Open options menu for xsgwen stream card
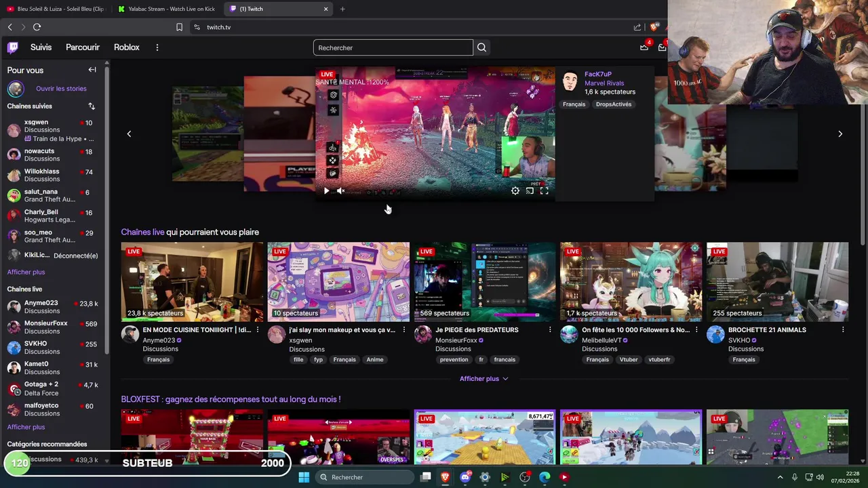This screenshot has height=488, width=868. point(404,330)
